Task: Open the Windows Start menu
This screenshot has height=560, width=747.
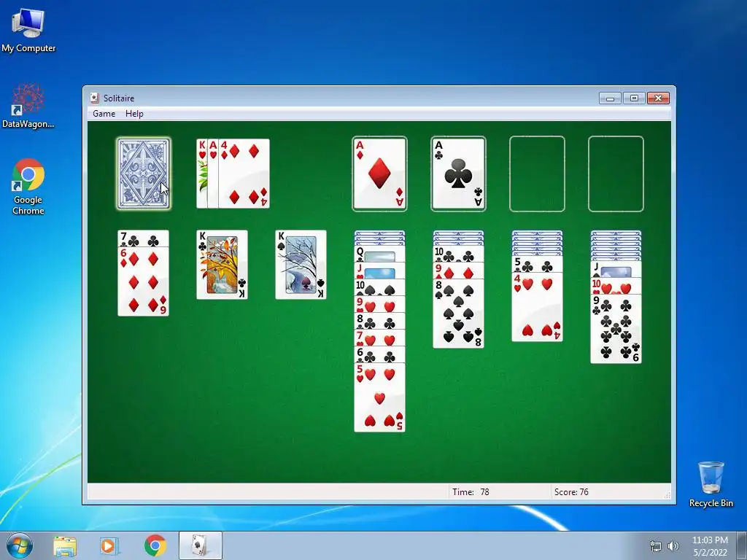Action: pyautogui.click(x=20, y=545)
